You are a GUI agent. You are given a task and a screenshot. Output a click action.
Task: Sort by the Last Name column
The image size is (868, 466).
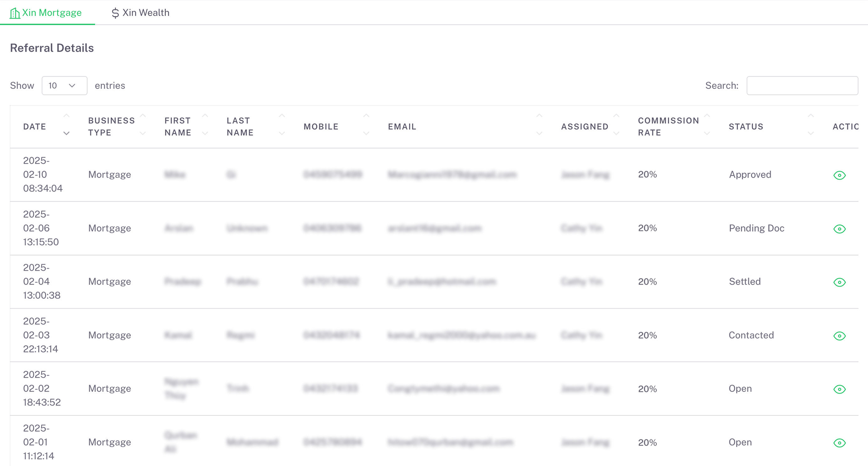tap(240, 127)
